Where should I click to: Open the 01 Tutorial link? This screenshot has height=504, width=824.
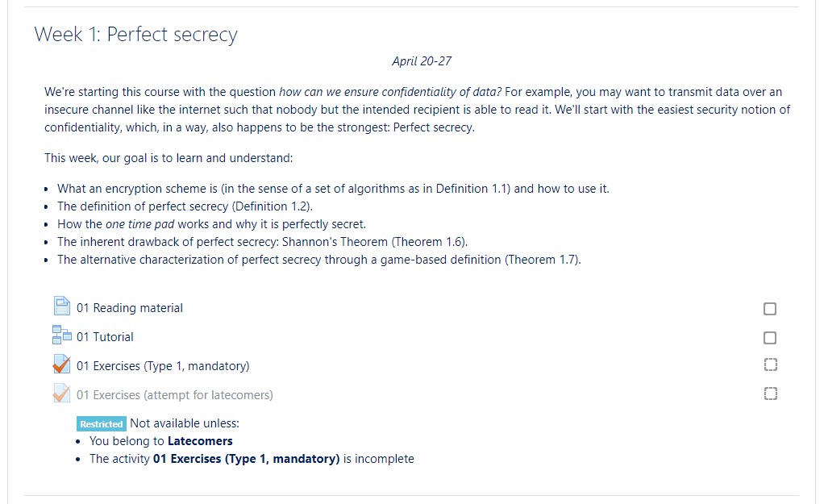tap(106, 337)
